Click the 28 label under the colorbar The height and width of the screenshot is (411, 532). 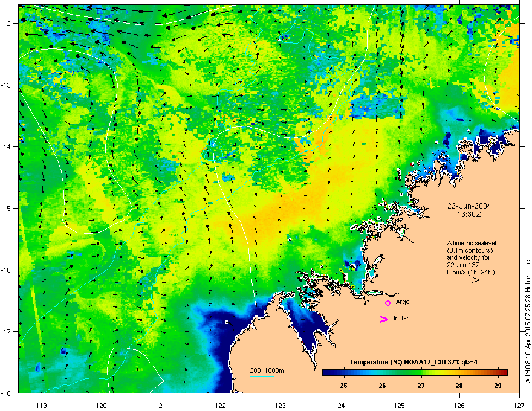459,386
